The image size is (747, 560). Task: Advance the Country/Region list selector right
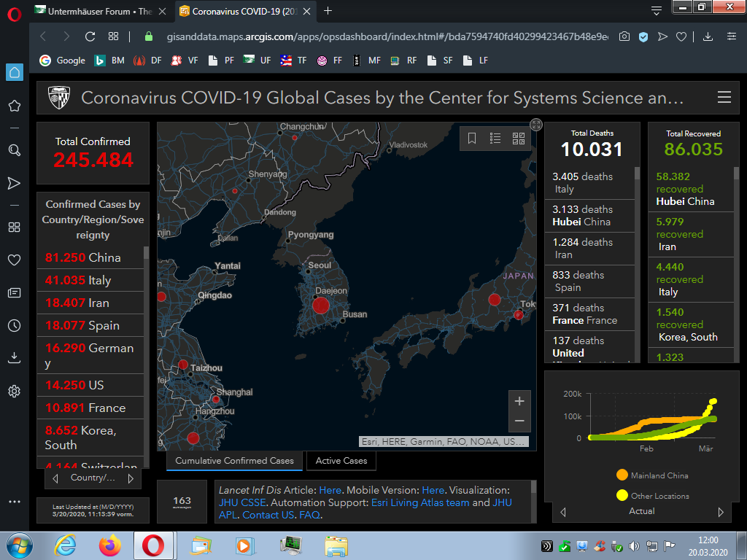131,478
